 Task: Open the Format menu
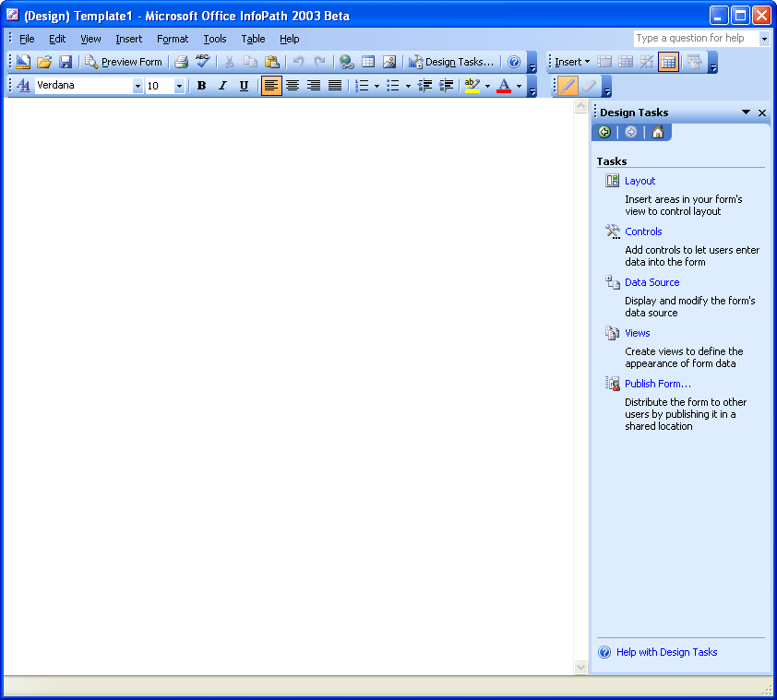(172, 39)
